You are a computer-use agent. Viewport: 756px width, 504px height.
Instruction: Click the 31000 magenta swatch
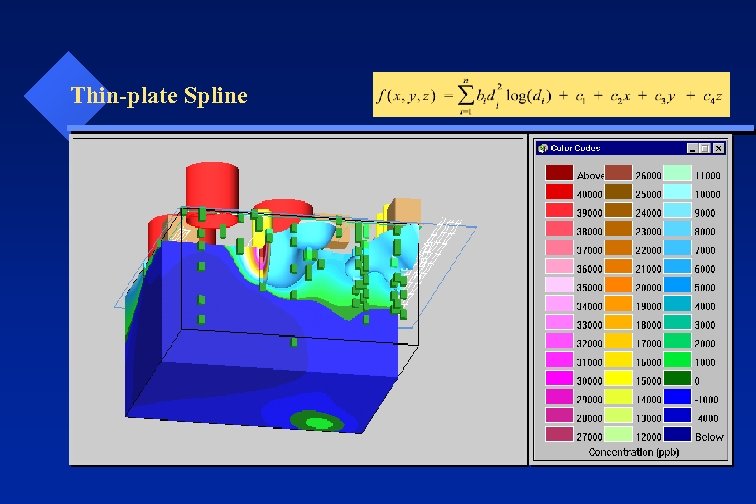559,359
